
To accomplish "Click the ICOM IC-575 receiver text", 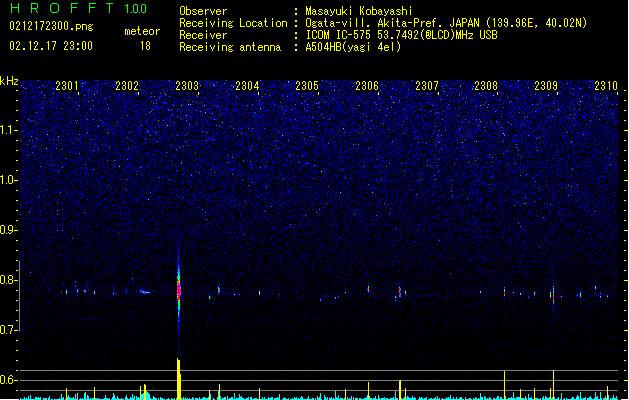I will pos(401,35).
